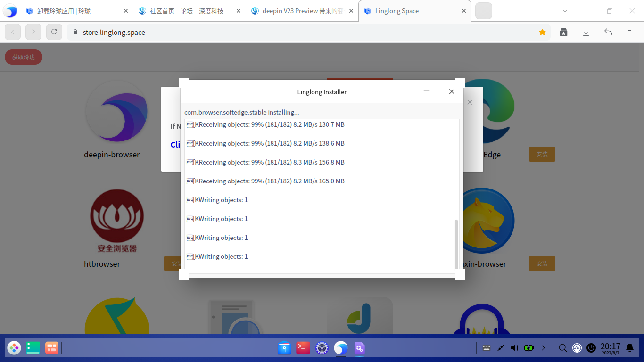Click 安装 next to ruixin-browser
The width and height of the screenshot is (644, 362).
[542, 263]
